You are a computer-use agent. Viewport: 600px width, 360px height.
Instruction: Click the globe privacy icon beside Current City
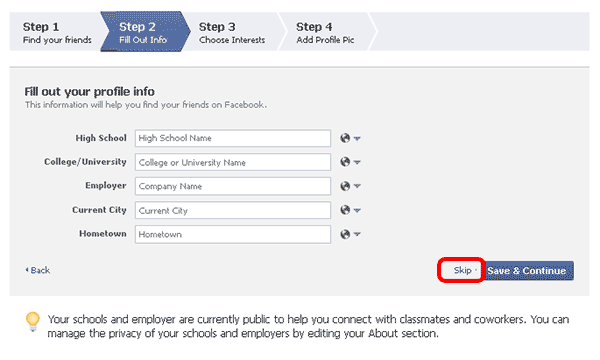tap(345, 210)
